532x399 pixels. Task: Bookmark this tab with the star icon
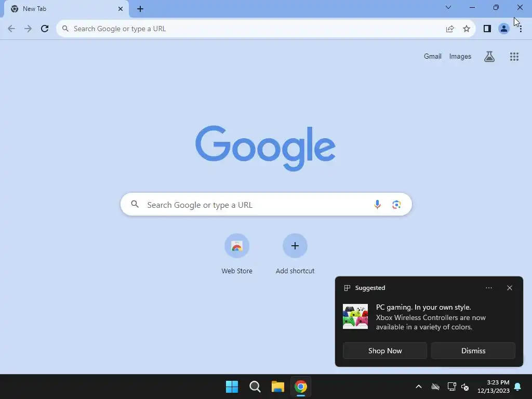(467, 29)
